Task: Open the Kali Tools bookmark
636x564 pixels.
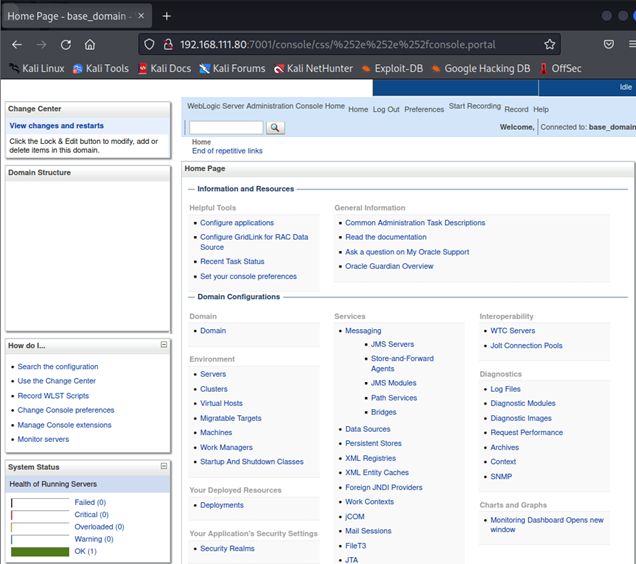Action: [101, 69]
